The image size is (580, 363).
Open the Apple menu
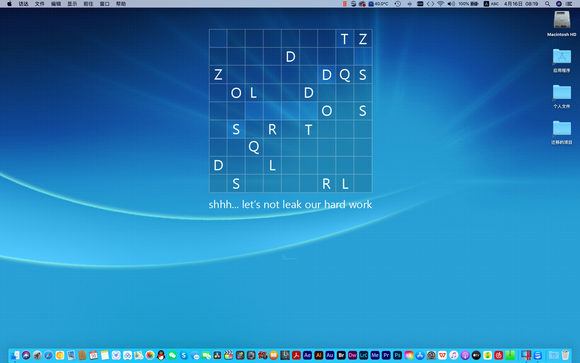[x=9, y=4]
